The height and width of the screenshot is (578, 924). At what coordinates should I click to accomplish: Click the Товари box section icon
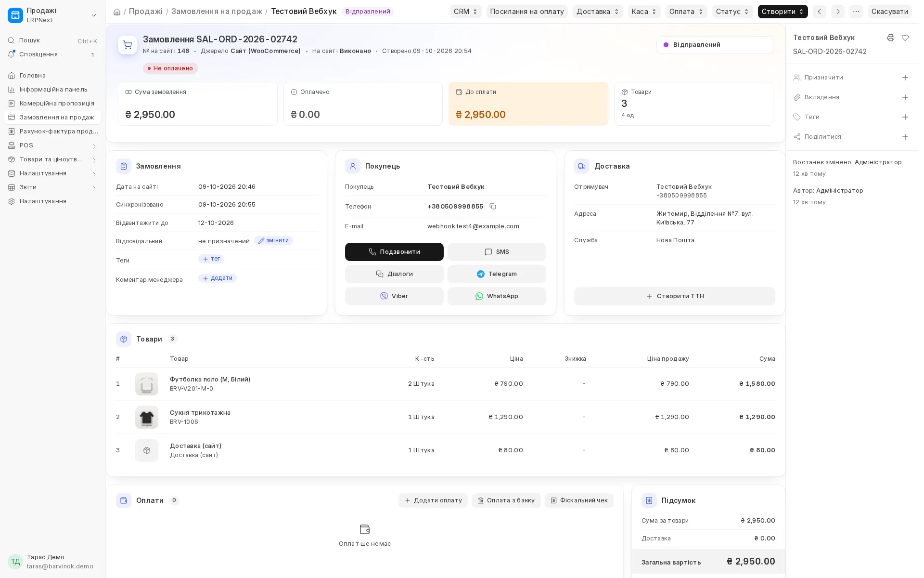pyautogui.click(x=124, y=339)
